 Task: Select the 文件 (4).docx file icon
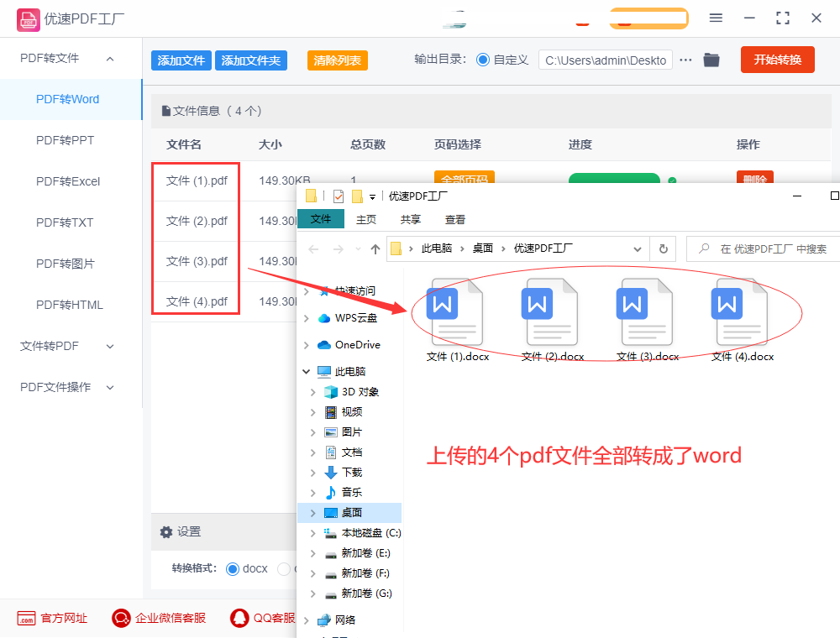(x=739, y=312)
